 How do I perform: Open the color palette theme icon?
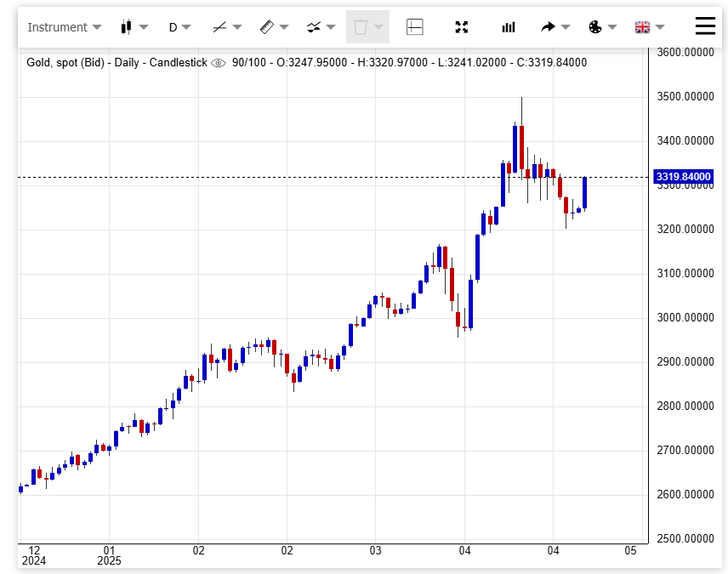coord(595,27)
